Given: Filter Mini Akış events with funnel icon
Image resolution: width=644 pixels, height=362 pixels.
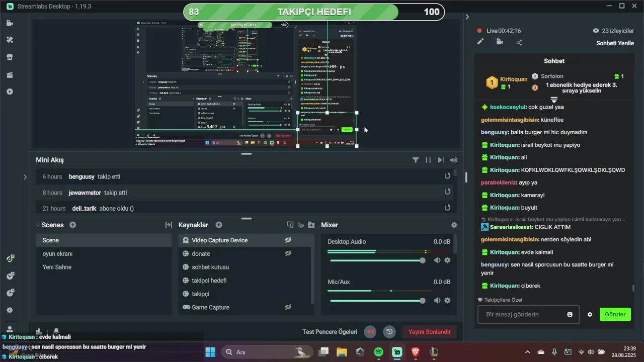Looking at the screenshot, I should (416, 160).
